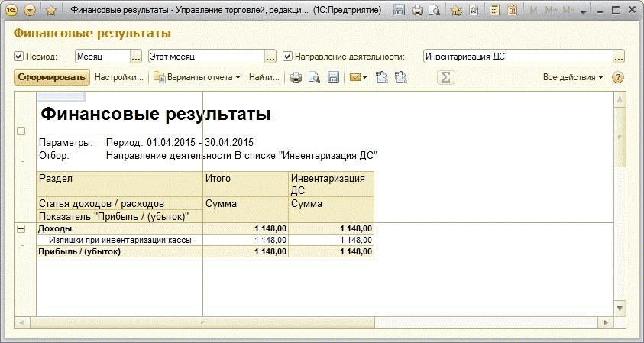Click the Этот месяц period field

click(x=205, y=57)
